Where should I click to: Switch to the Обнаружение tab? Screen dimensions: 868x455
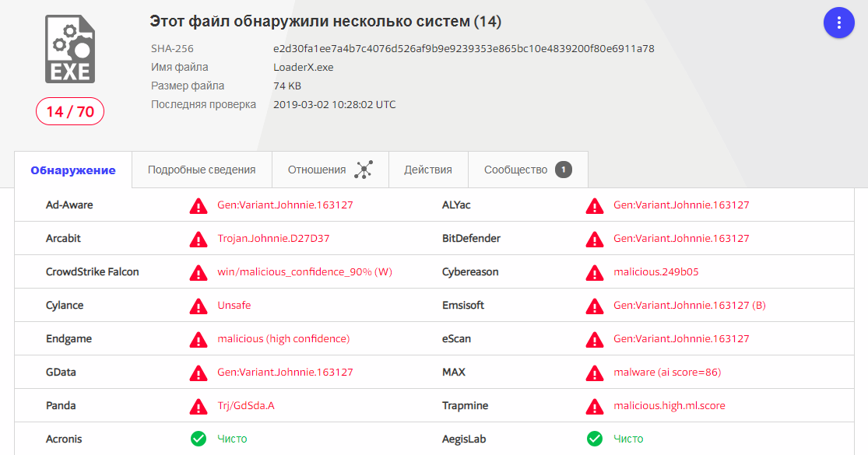coord(73,170)
